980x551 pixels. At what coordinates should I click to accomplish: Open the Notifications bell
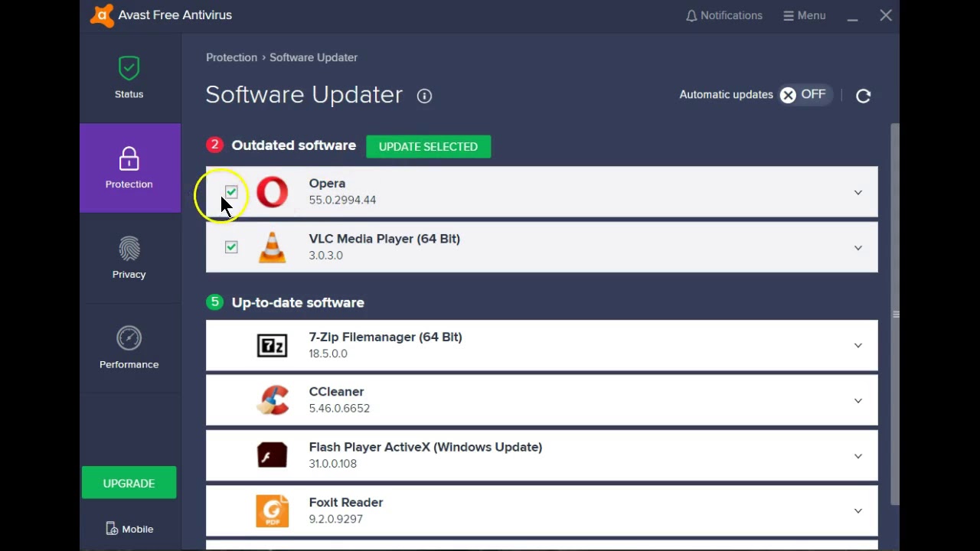pyautogui.click(x=724, y=15)
